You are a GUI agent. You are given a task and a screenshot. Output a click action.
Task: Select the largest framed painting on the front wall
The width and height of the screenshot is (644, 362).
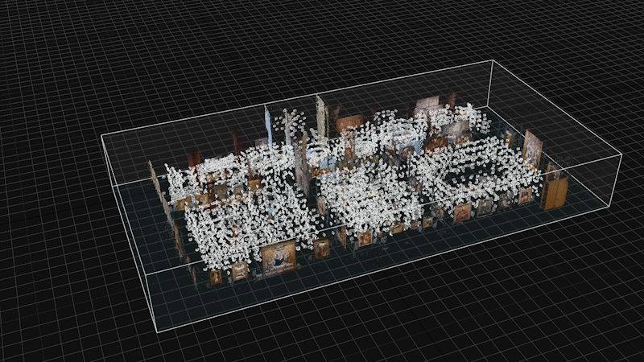[x=279, y=258]
